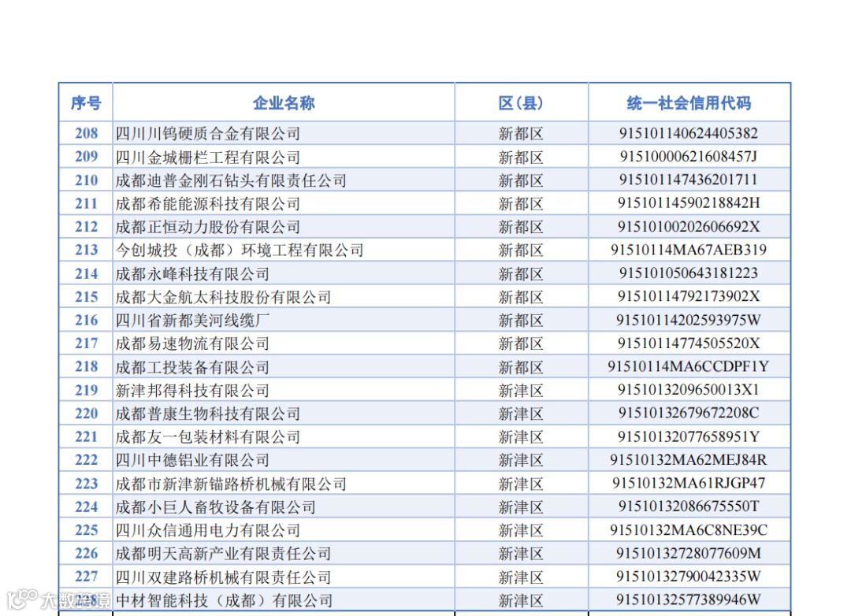The image size is (851, 616).
Task: Select 新津邦得科技有限公司 cell
Action: coord(193,390)
